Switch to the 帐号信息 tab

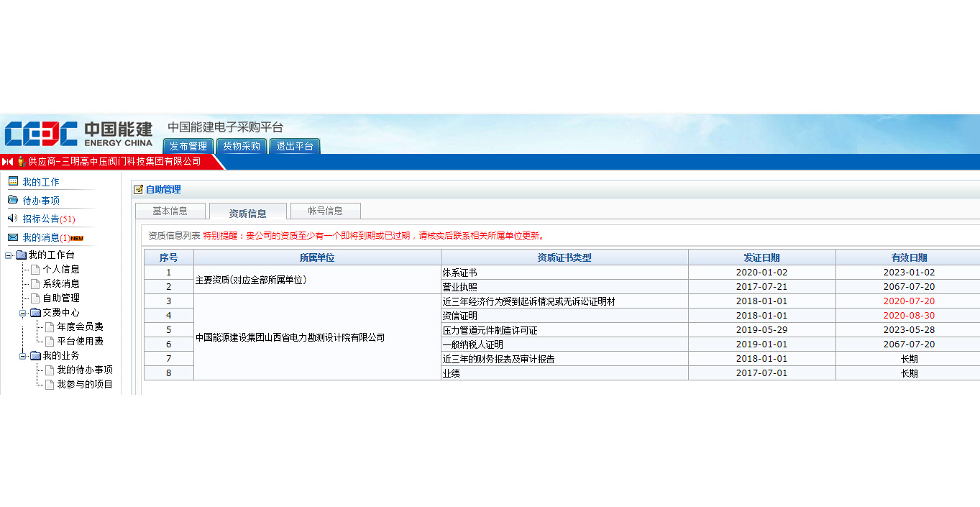(326, 211)
